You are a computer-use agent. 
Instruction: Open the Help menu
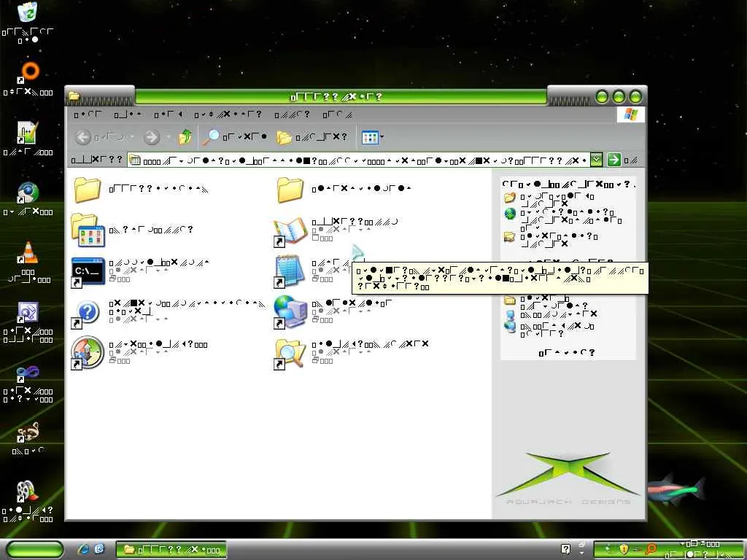click(x=338, y=114)
